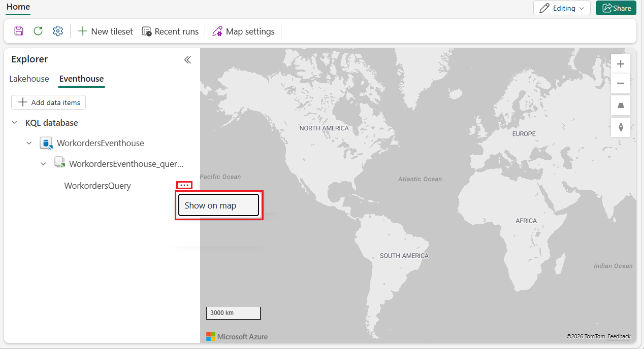
Task: Click the Add data items button
Action: point(48,102)
